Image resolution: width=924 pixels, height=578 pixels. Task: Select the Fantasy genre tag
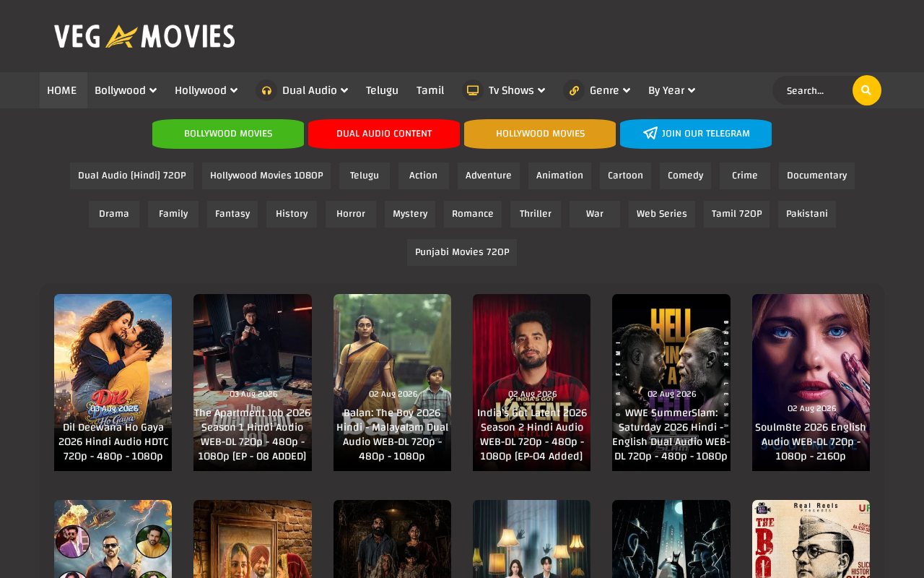point(232,214)
